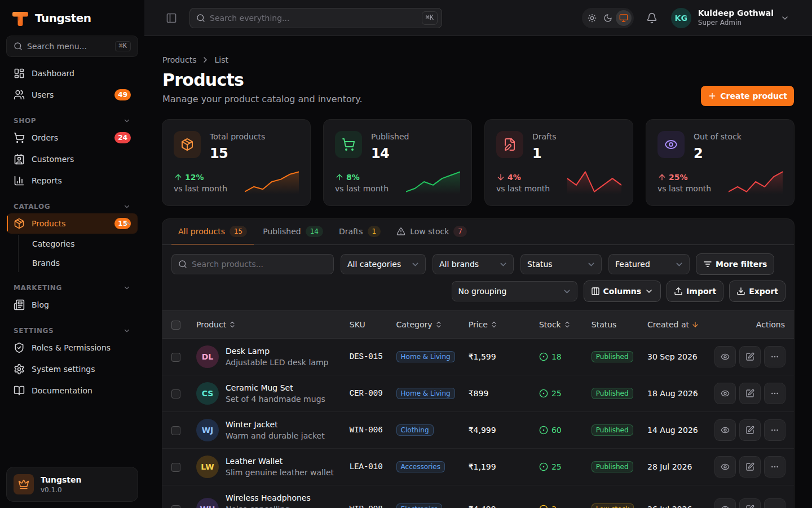Edit the Ceramic Mug Set product
This screenshot has width=812, height=508.
tap(750, 393)
